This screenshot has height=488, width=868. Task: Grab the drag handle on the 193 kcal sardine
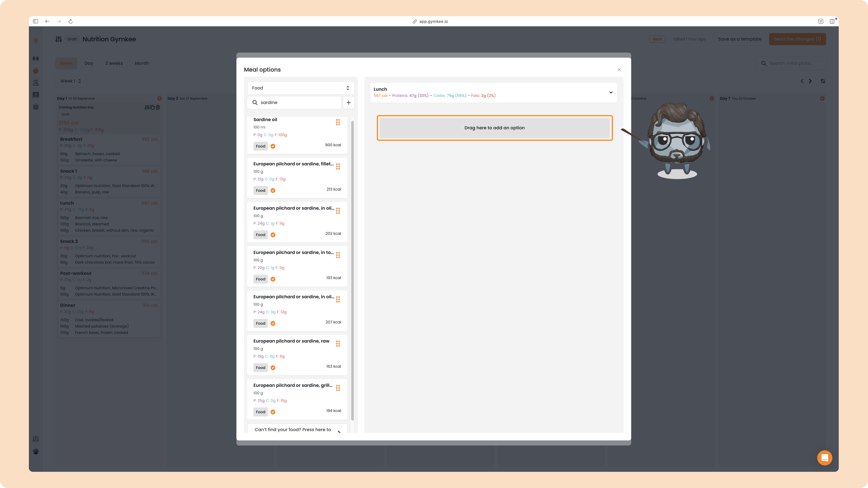point(338,255)
